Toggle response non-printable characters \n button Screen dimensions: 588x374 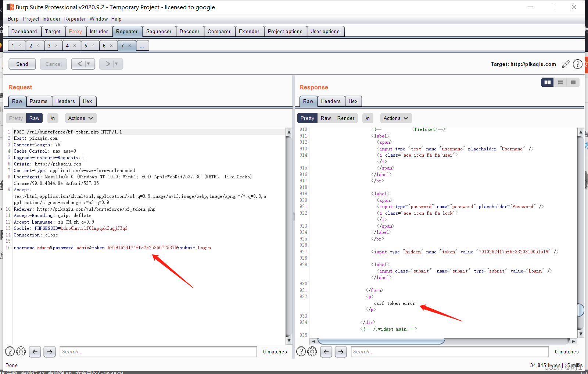[x=367, y=118]
